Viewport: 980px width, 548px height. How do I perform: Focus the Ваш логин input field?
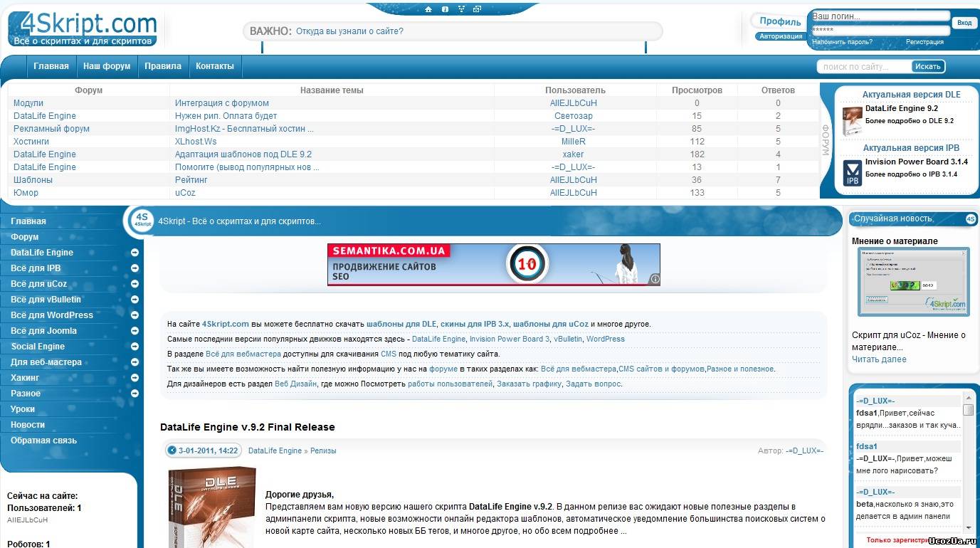881,16
